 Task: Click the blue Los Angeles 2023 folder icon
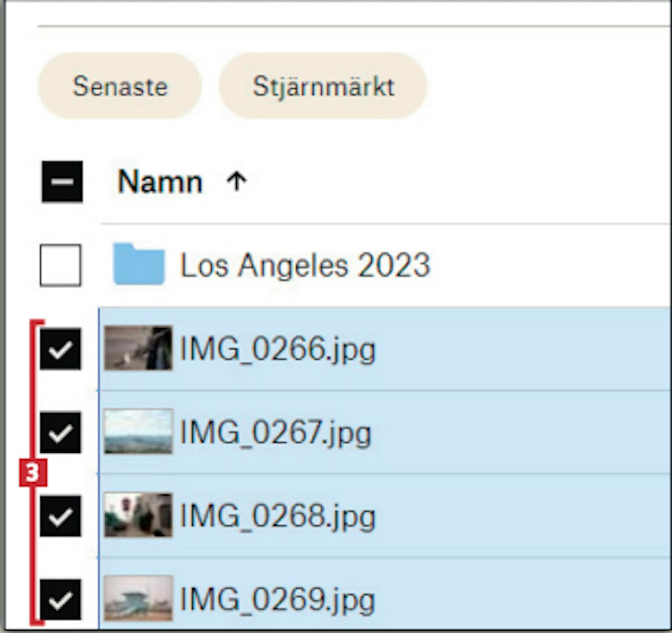(x=139, y=264)
